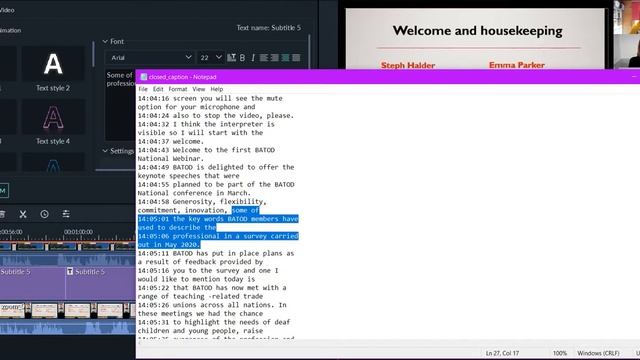The width and height of the screenshot is (640, 360).
Task: Open the Notepad View menu
Action: point(199,89)
